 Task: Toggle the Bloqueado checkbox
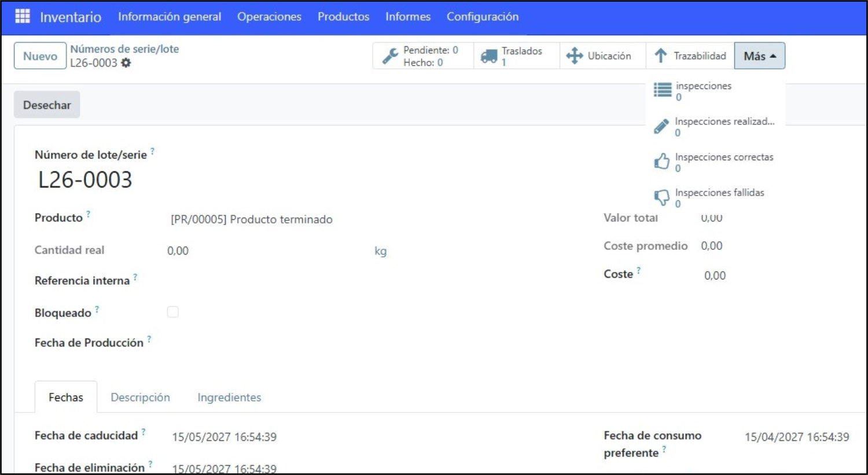coord(172,312)
